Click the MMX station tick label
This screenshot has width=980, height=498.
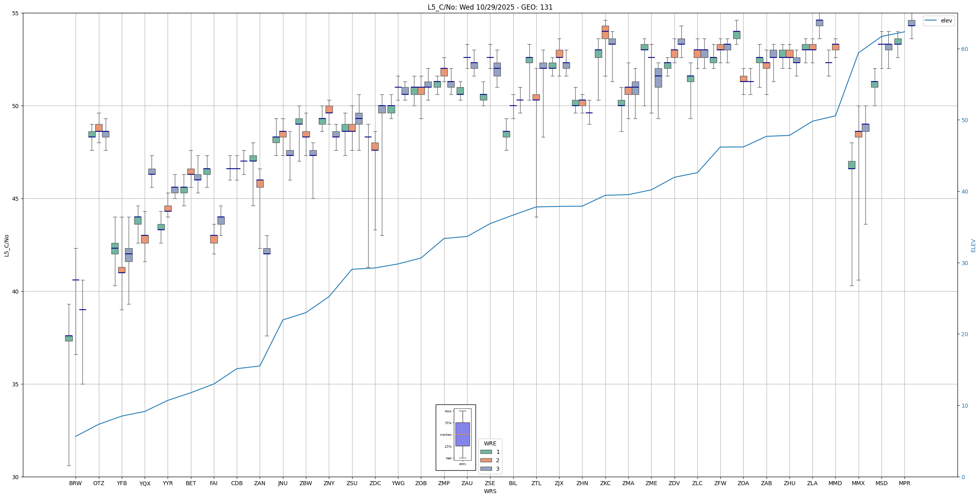pos(858,483)
